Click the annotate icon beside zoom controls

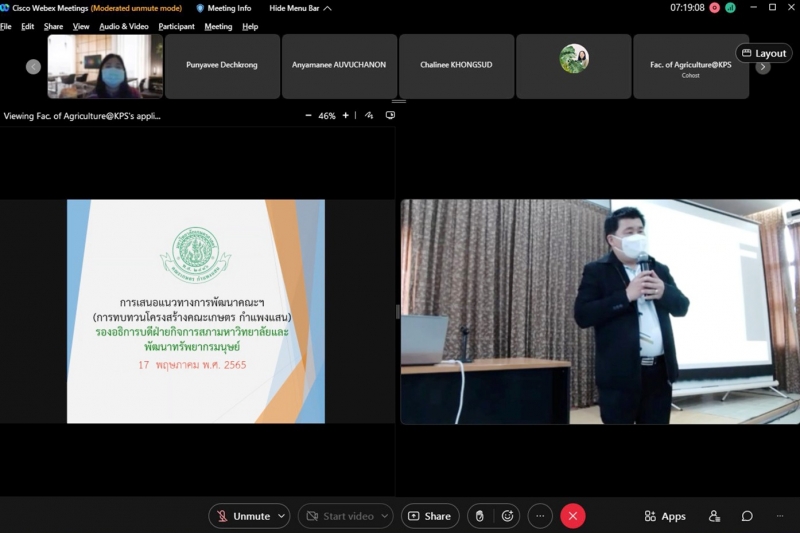pos(369,116)
